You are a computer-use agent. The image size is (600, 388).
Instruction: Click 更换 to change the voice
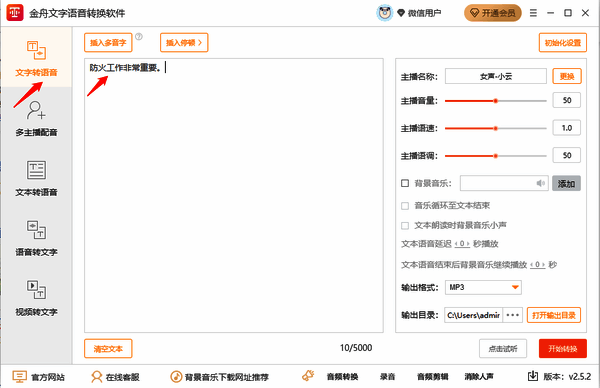[567, 76]
